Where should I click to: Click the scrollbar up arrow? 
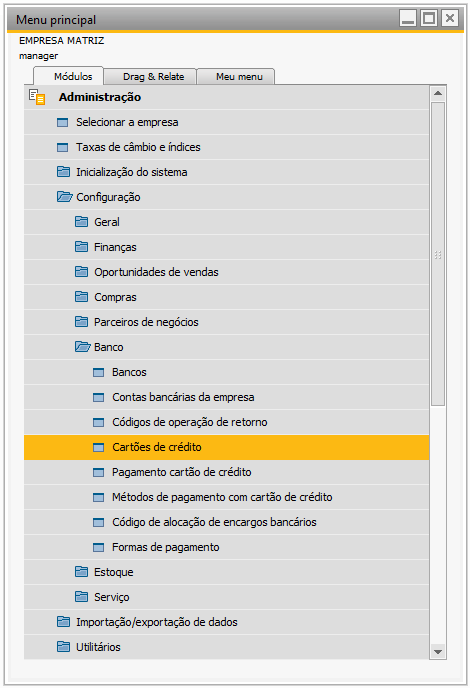click(438, 93)
